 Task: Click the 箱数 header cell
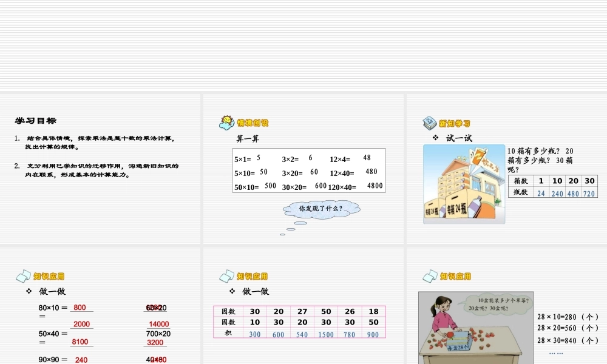tap(521, 181)
